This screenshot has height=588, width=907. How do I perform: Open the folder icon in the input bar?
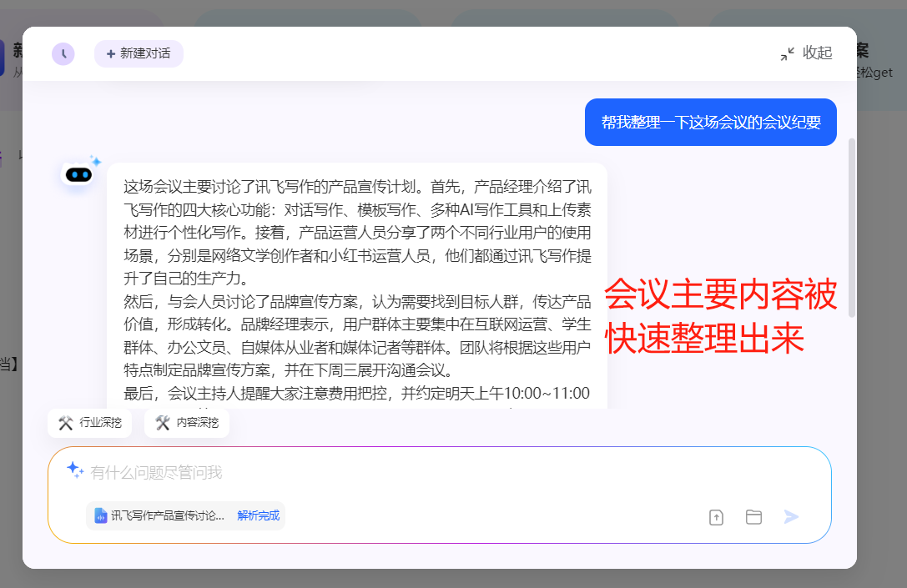(x=753, y=517)
